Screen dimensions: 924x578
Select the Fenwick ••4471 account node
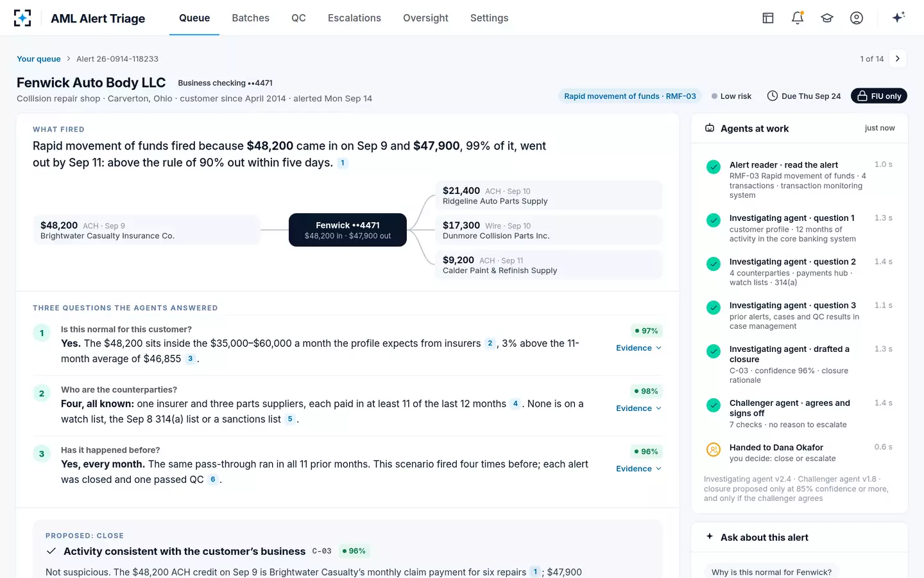pyautogui.click(x=348, y=230)
